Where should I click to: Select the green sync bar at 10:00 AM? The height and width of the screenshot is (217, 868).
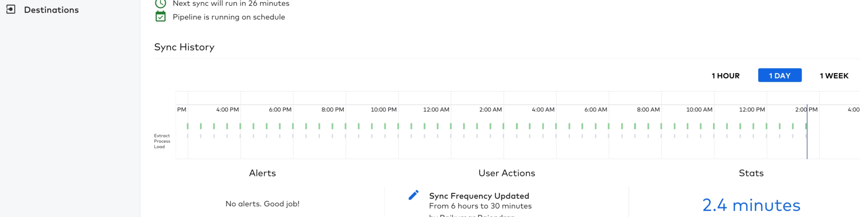click(714, 126)
